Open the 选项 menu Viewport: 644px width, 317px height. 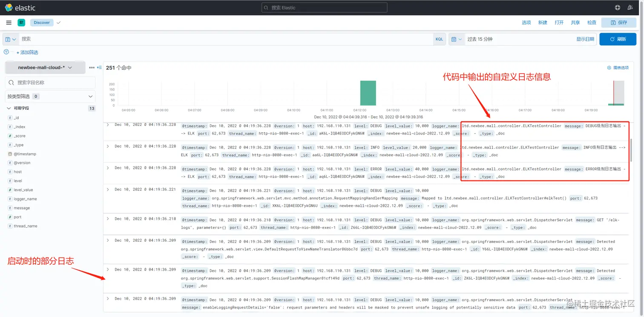(526, 23)
